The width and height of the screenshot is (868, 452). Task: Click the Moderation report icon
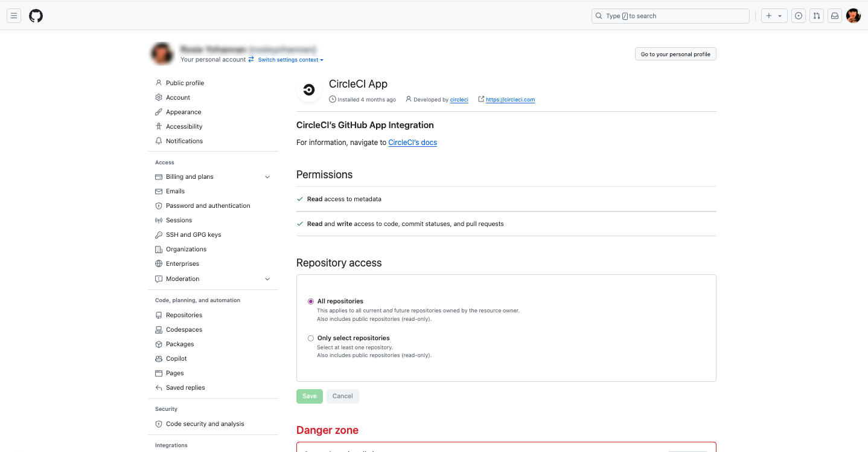tap(159, 279)
